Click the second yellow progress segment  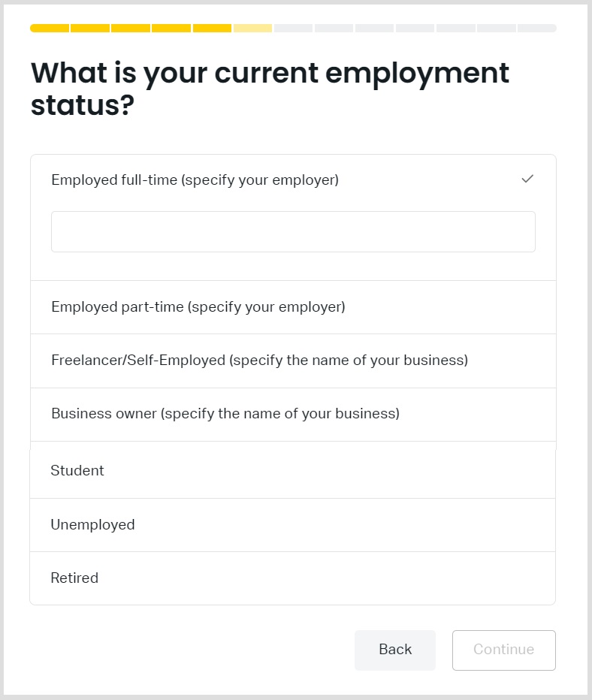(90, 29)
